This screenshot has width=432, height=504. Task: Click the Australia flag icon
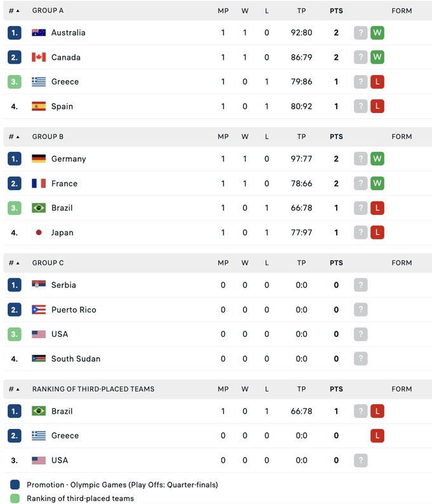39,32
